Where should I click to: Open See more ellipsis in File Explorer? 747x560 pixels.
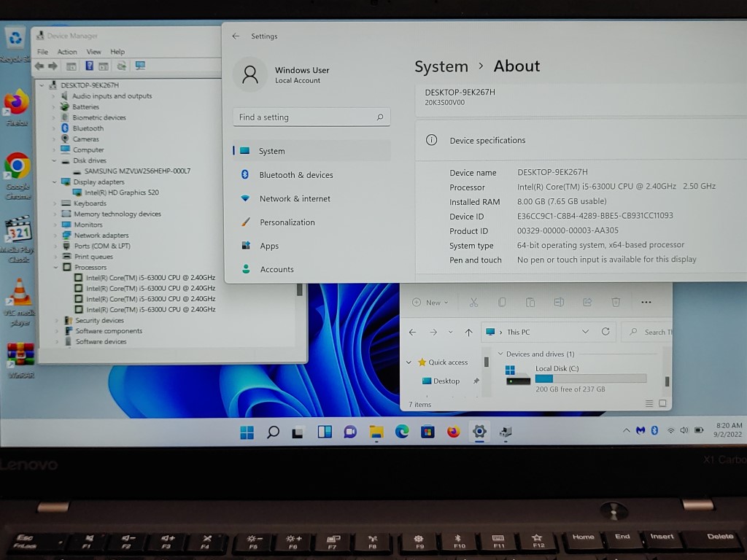pos(646,303)
